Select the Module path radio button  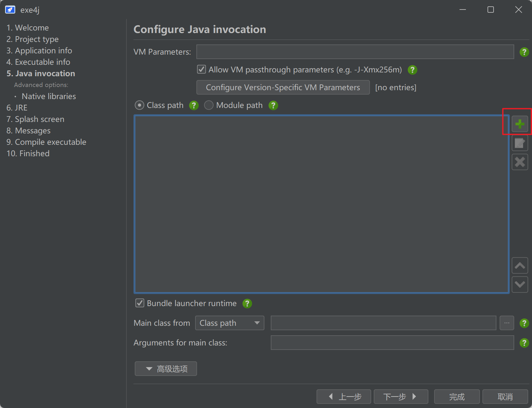209,105
